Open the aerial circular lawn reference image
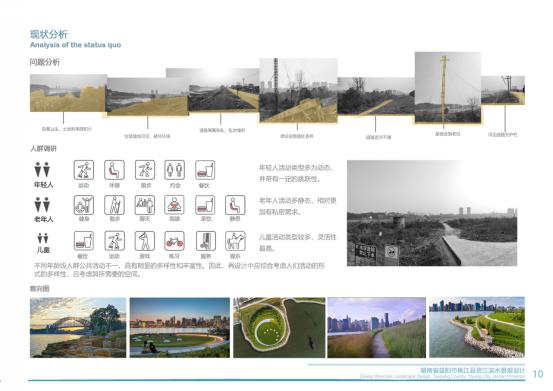 coord(279,328)
